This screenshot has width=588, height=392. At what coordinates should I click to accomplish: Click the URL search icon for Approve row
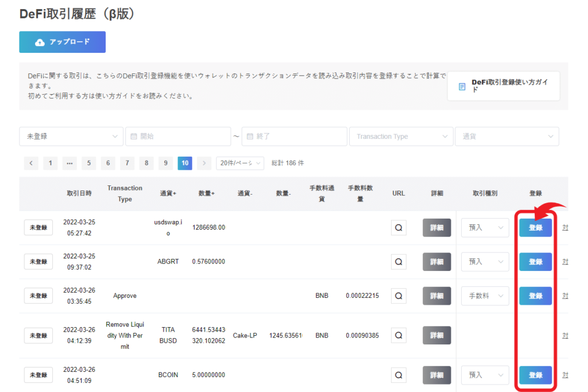point(399,296)
